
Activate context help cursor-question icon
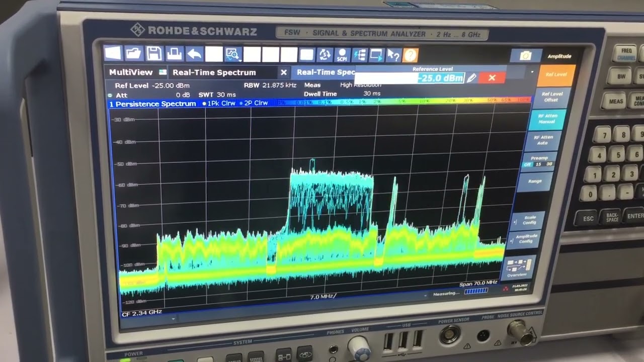click(x=393, y=55)
